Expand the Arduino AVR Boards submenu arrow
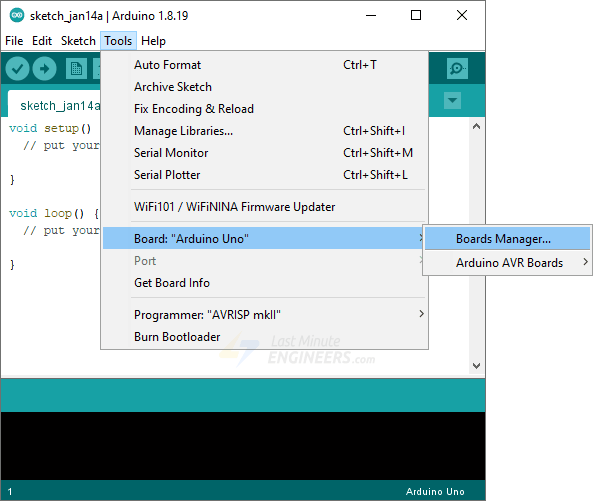 [x=585, y=262]
